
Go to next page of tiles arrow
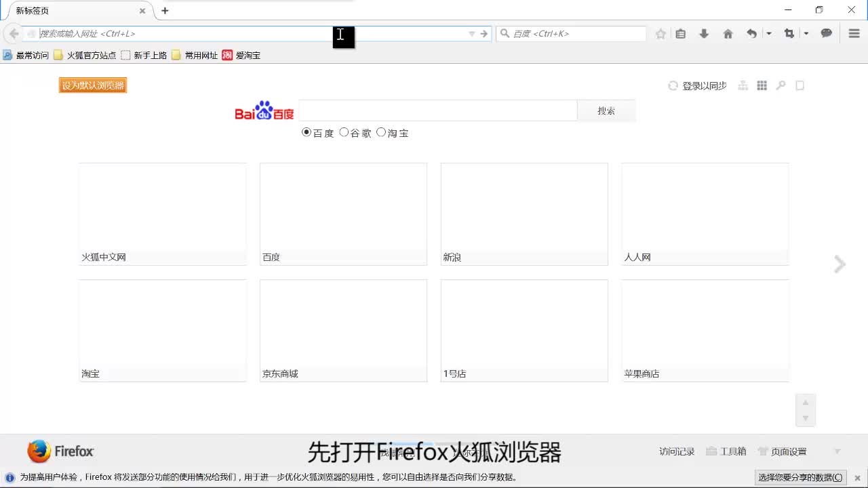pyautogui.click(x=840, y=264)
